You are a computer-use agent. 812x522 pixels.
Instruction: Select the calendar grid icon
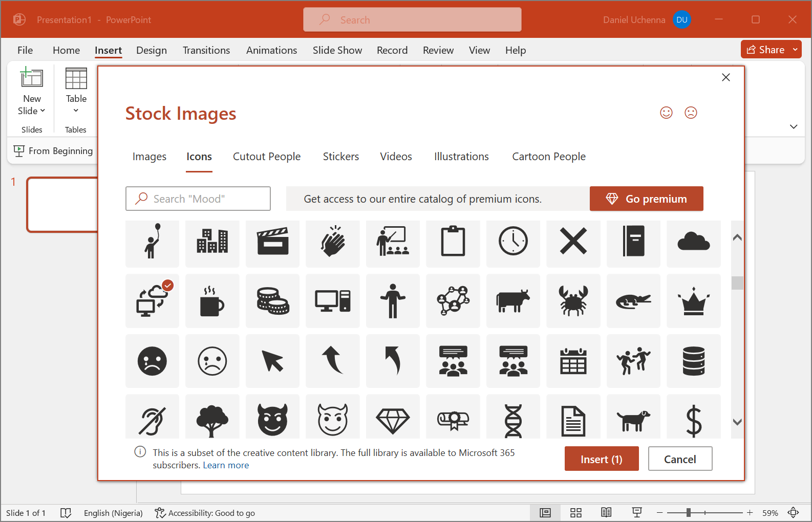pyautogui.click(x=573, y=361)
